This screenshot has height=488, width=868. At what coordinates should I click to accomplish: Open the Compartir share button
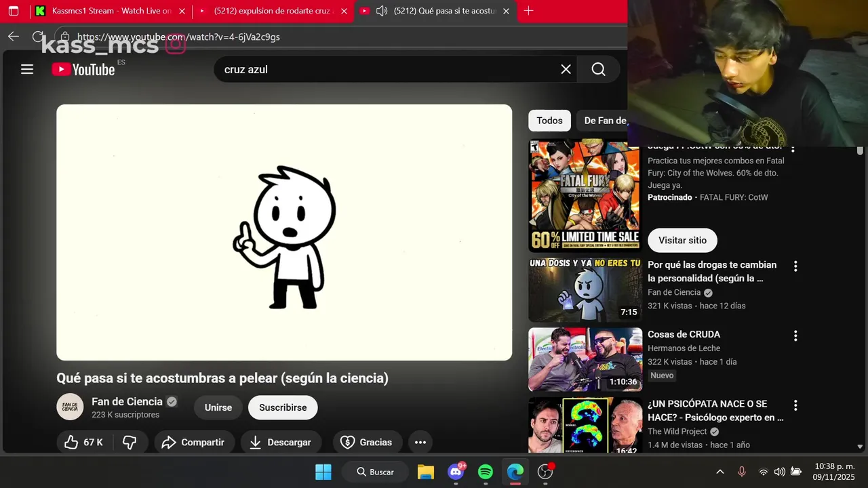194,442
